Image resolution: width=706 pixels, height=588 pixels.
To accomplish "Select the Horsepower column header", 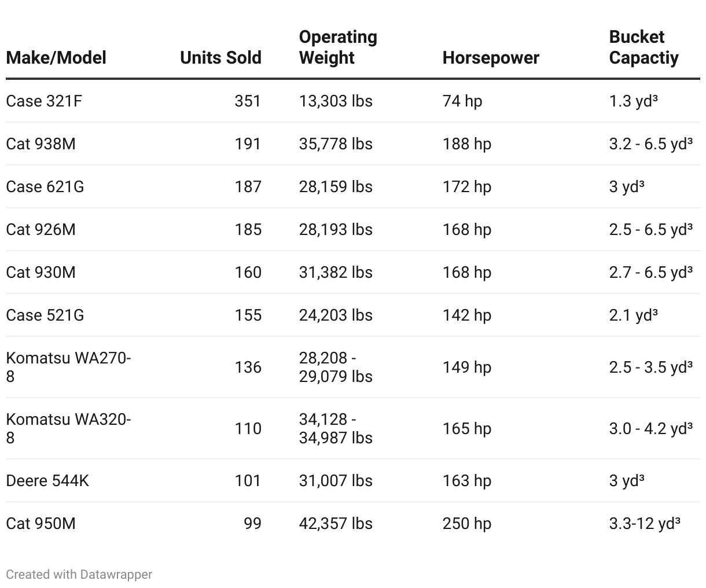I will tap(491, 58).
